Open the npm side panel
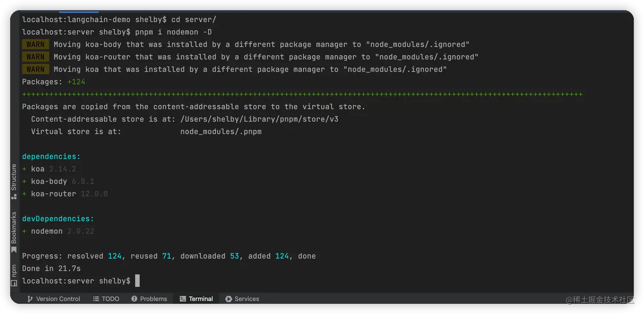Screen dimensions: 644x314 click(14, 275)
